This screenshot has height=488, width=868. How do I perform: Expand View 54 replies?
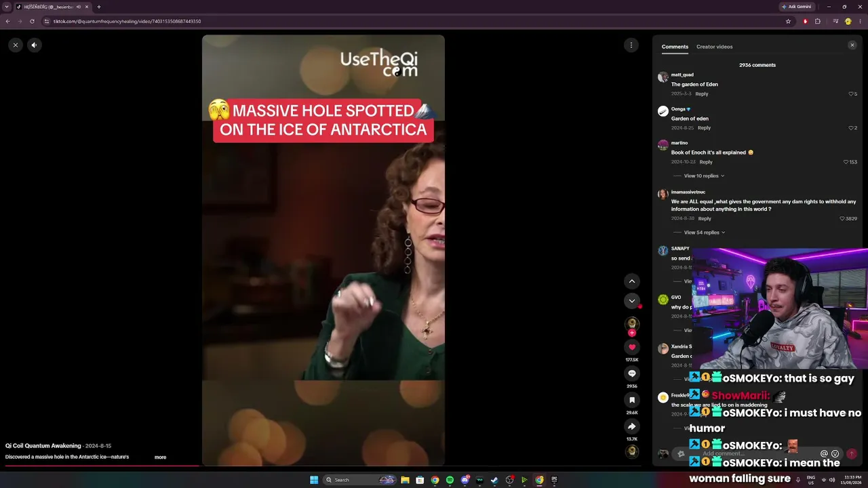tap(704, 232)
